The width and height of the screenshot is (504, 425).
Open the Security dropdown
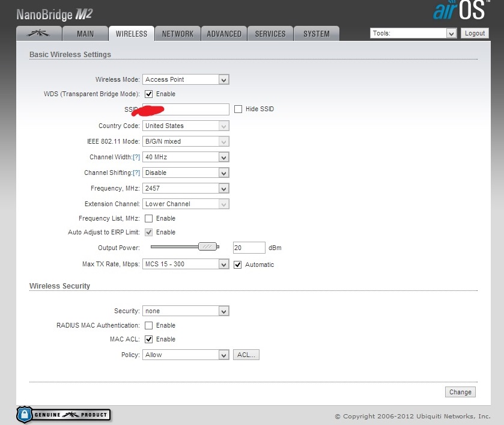pos(186,311)
